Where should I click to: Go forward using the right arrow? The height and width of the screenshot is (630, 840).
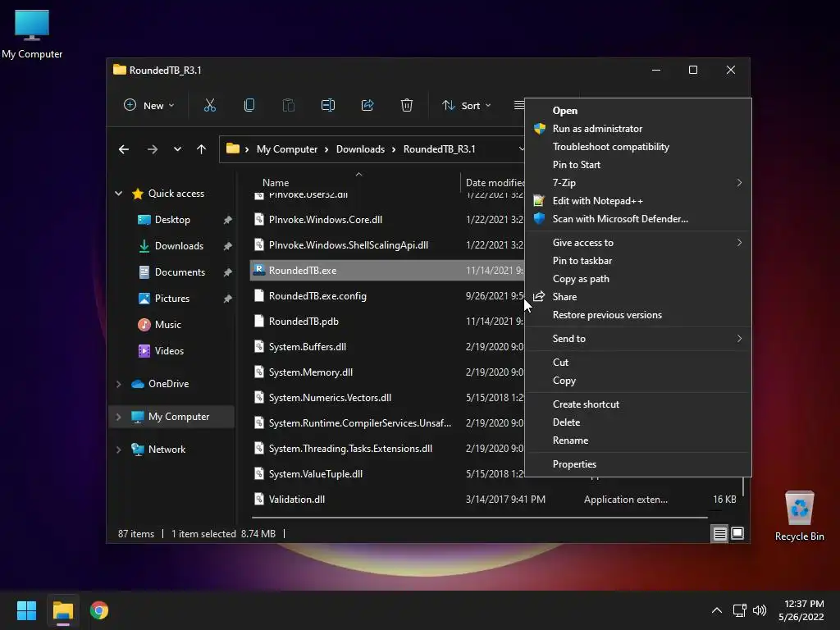pos(153,149)
